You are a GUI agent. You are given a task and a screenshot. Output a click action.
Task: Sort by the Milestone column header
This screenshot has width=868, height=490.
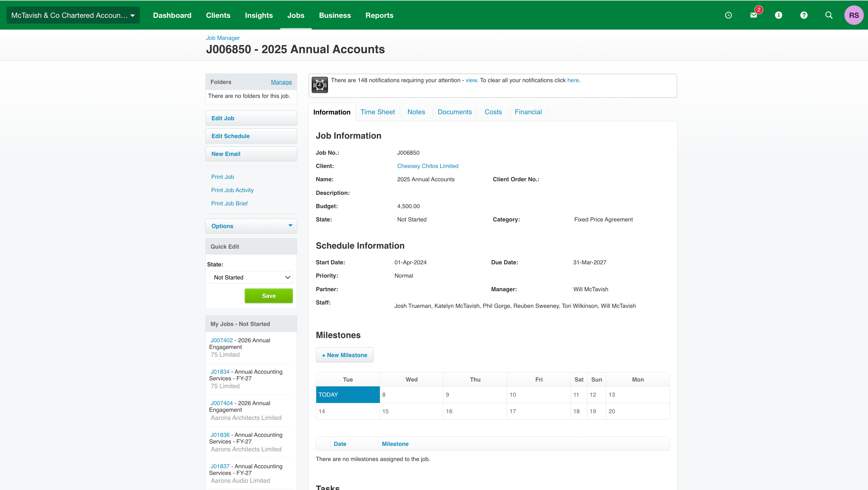click(395, 444)
